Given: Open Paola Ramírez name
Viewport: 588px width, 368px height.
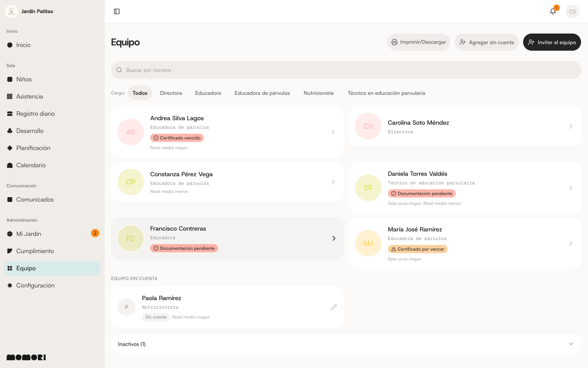Looking at the screenshot, I should click(161, 298).
